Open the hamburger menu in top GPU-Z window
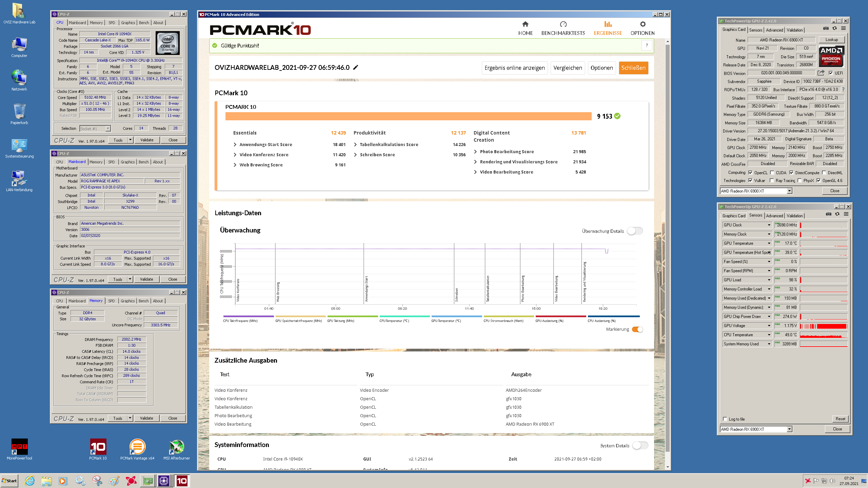Image resolution: width=868 pixels, height=488 pixels. click(844, 28)
